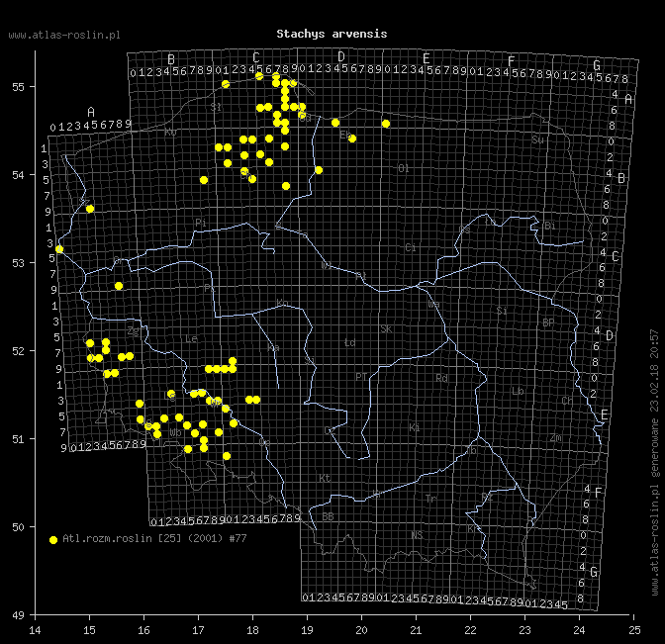This screenshot has height=644, width=665.
Task: Click longitude label '14' on bottom axis
Action: point(36,630)
